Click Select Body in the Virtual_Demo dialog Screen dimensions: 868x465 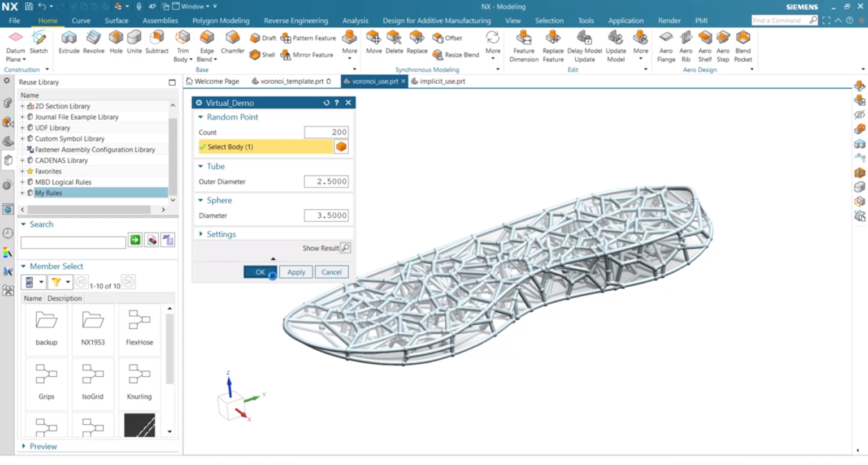[266, 147]
